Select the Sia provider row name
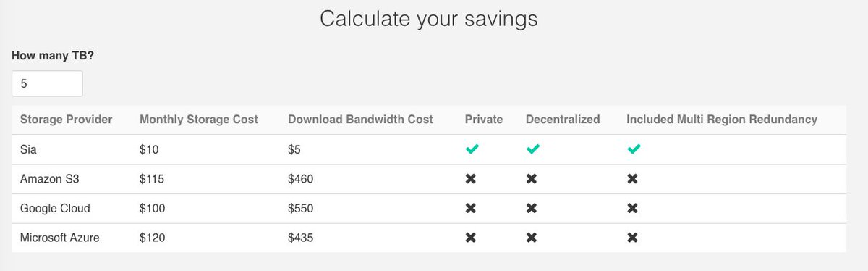The width and height of the screenshot is (868, 271). point(27,149)
